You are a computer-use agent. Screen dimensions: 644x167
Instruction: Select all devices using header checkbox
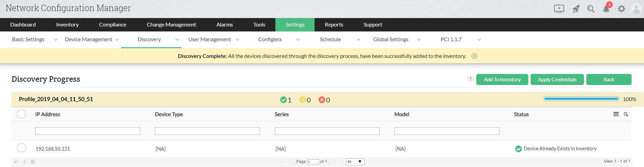coord(21,114)
